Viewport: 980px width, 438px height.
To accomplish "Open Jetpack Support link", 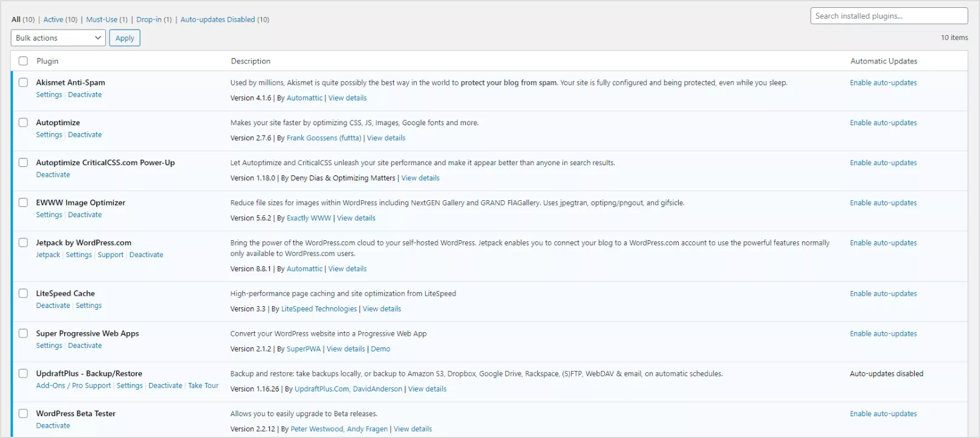I will 111,255.
